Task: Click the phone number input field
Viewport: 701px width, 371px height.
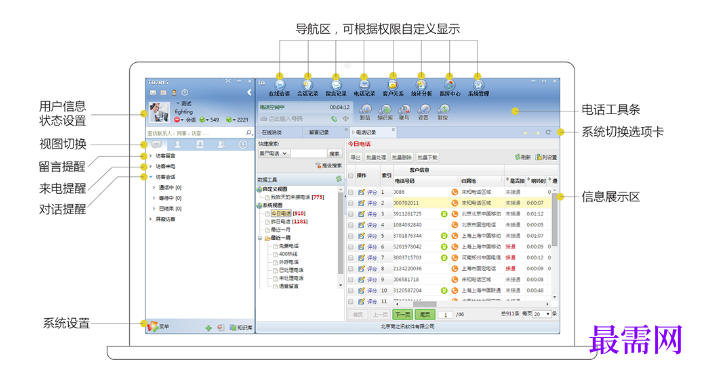Action: tap(294, 119)
